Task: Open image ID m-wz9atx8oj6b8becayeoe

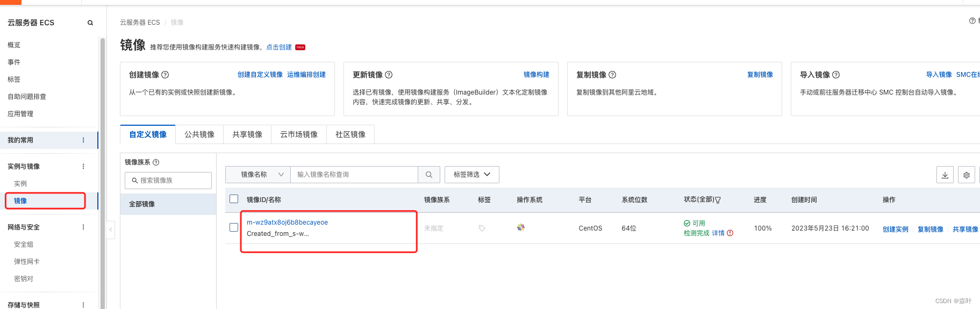Action: tap(287, 222)
